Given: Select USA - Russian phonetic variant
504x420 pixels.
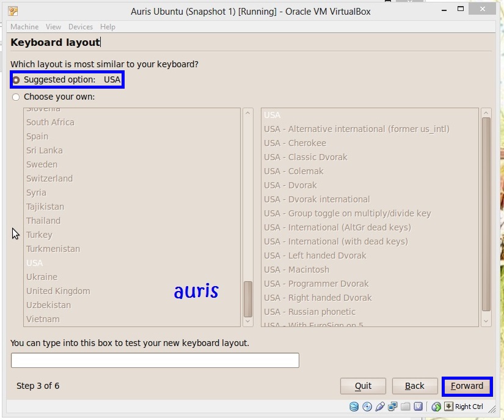Looking at the screenshot, I should (x=370, y=312).
